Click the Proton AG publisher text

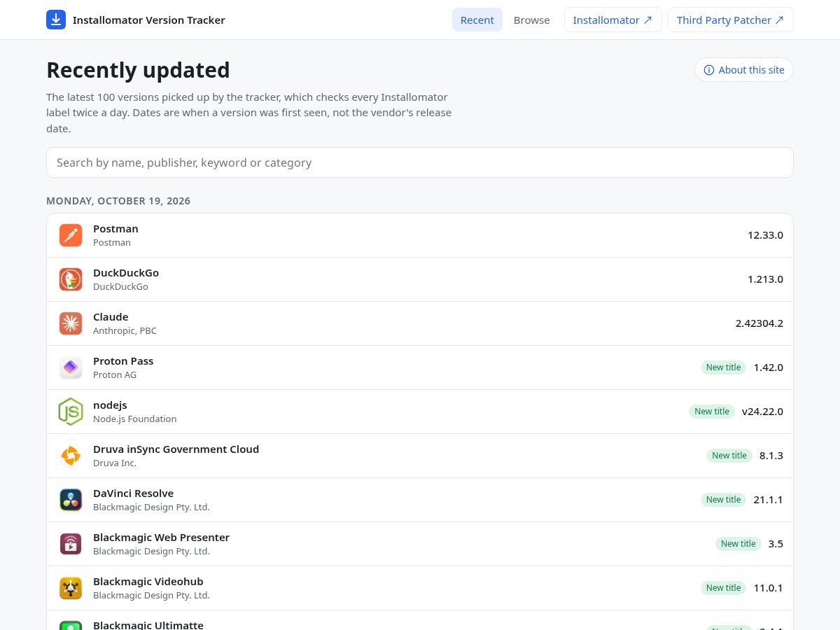[115, 375]
